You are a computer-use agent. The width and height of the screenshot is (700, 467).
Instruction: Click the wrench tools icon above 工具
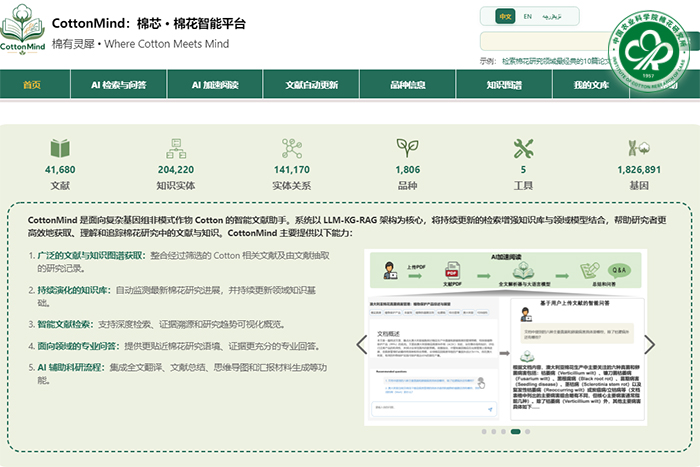(x=523, y=148)
